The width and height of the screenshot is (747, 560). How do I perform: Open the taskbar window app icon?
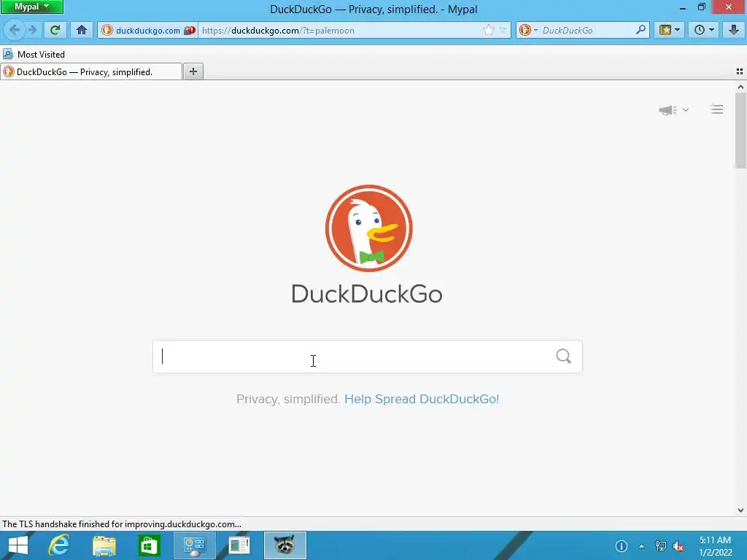click(239, 545)
